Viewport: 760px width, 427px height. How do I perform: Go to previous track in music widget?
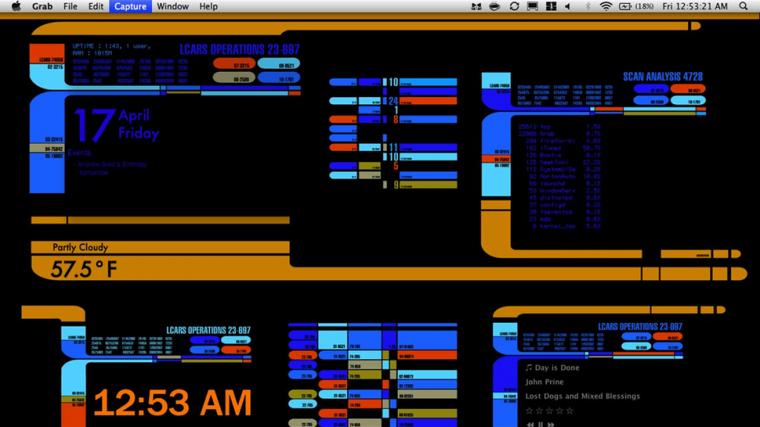[x=530, y=423]
